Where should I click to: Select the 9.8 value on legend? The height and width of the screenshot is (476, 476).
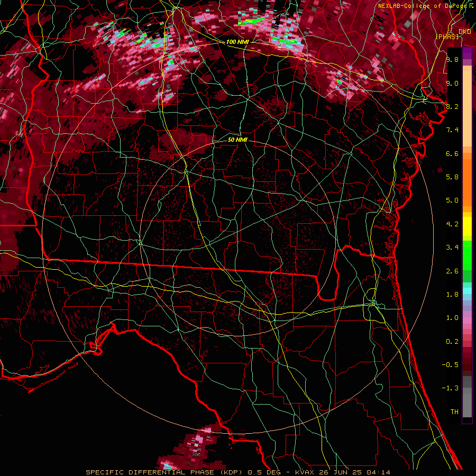452,59
